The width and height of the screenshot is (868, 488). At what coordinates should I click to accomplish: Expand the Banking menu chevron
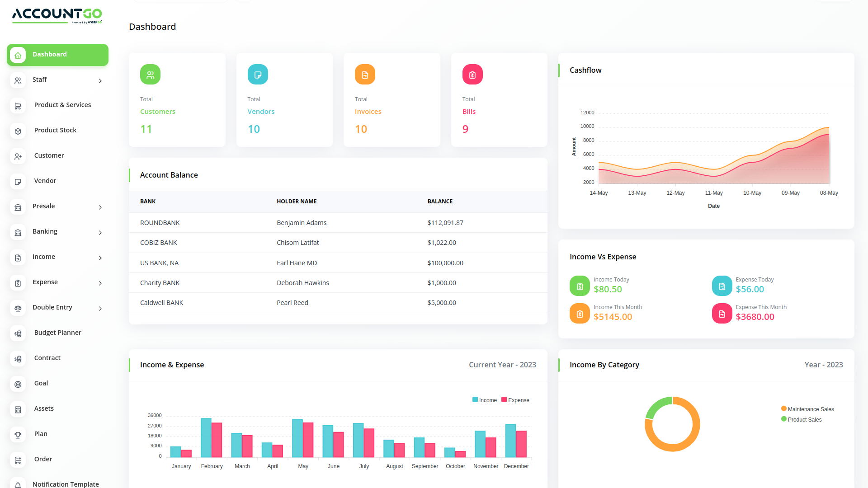[100, 233]
